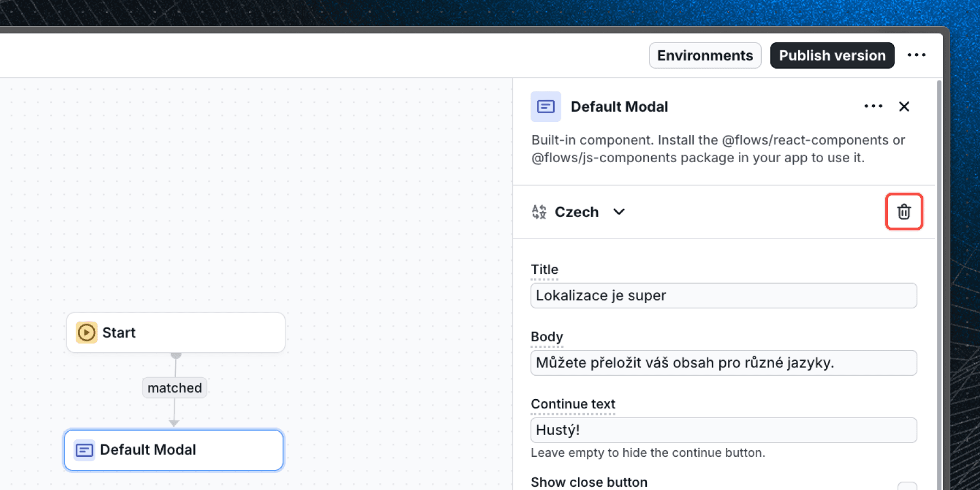
Task: Open the top bar more options menu
Action: 916,55
